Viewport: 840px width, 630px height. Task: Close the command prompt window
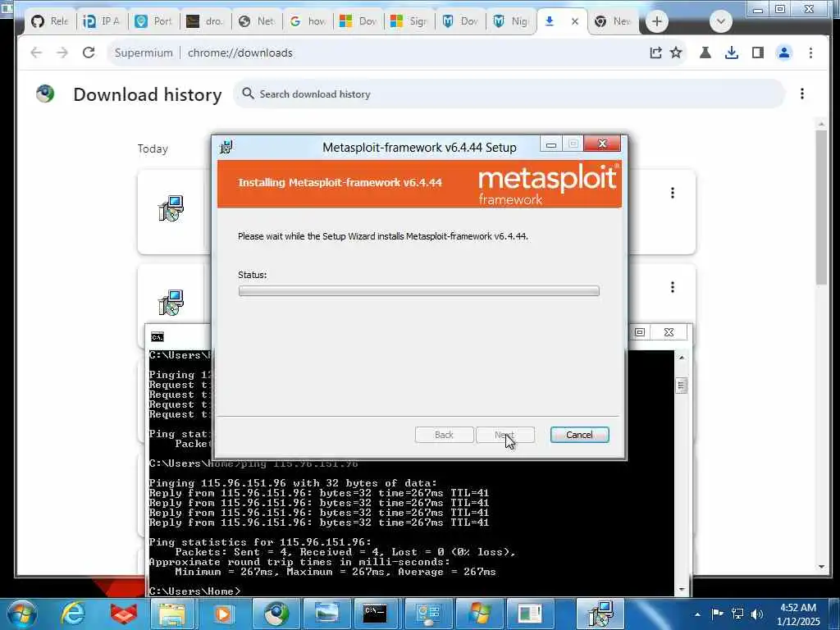point(669,332)
